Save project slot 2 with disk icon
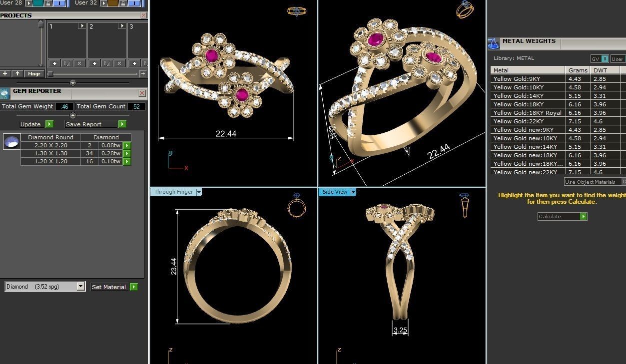626x364 pixels. point(107,63)
